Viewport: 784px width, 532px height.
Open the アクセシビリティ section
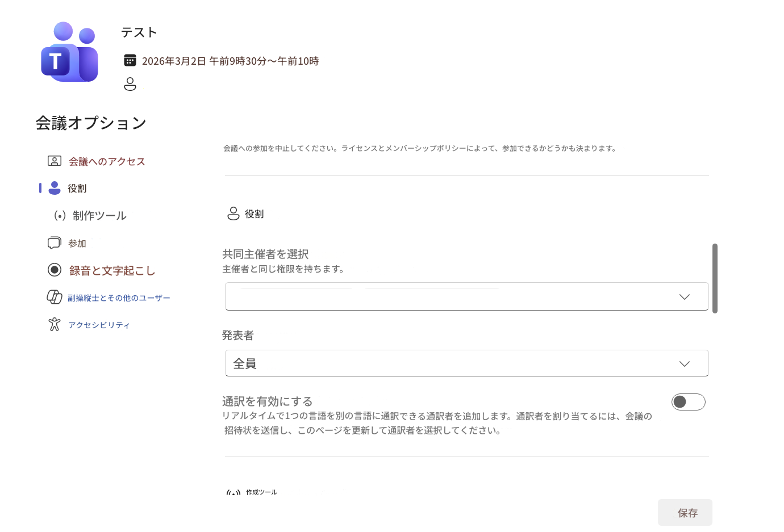(x=99, y=325)
